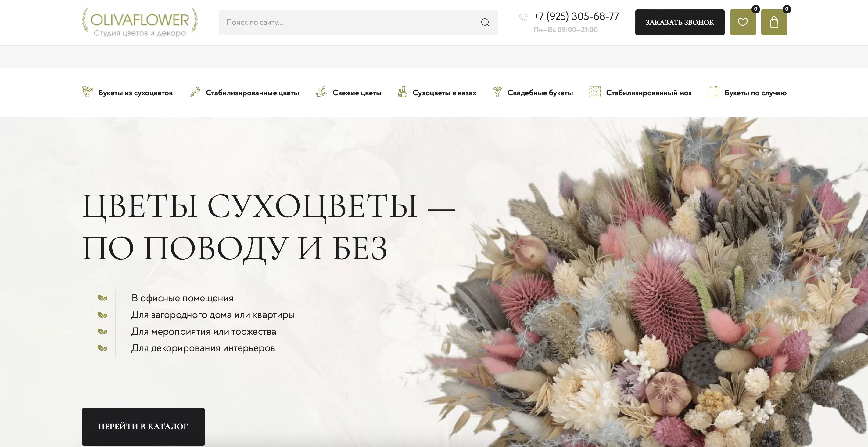Select Свадебные букеты menu item

coord(540,93)
